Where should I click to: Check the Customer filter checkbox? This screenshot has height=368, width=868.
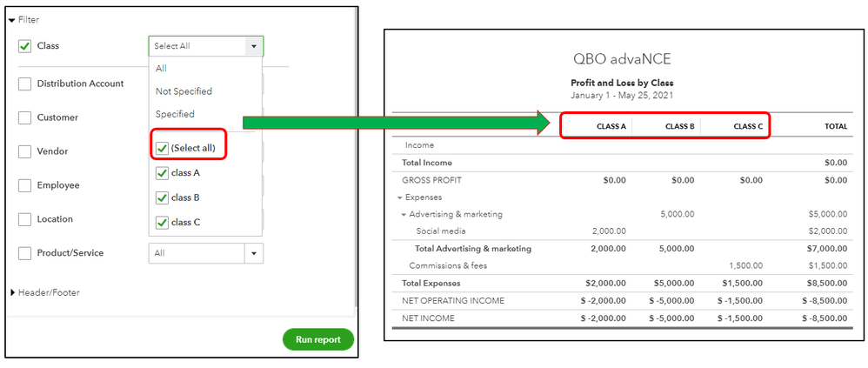pos(24,117)
